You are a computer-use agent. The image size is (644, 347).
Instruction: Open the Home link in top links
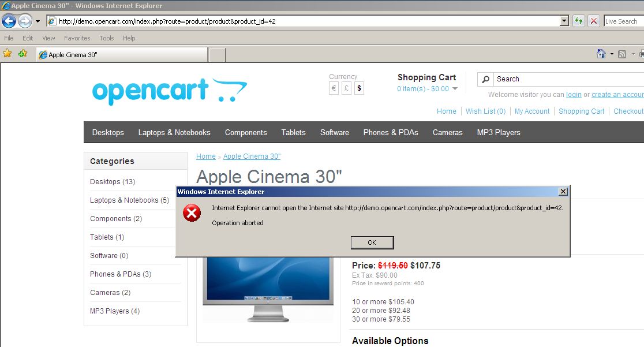coord(447,111)
